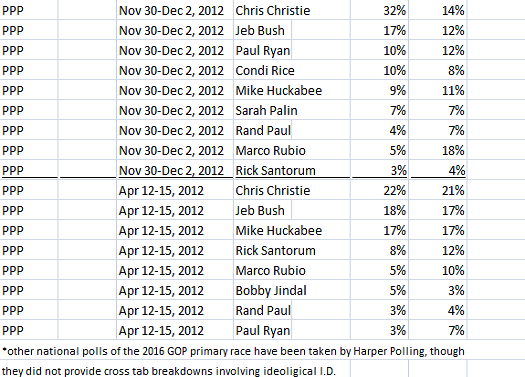Select the Chris Christie cell for Nov 30-Dec 2
Screen dimensions: 525x377
pyautogui.click(x=292, y=10)
